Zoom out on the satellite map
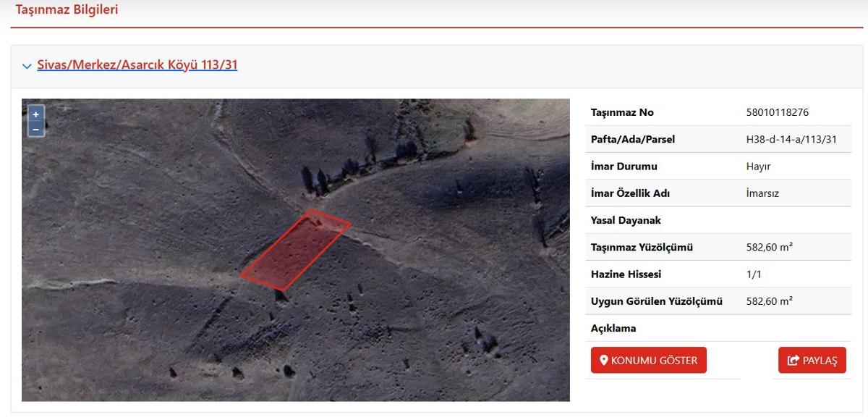This screenshot has width=868, height=420. [x=35, y=129]
